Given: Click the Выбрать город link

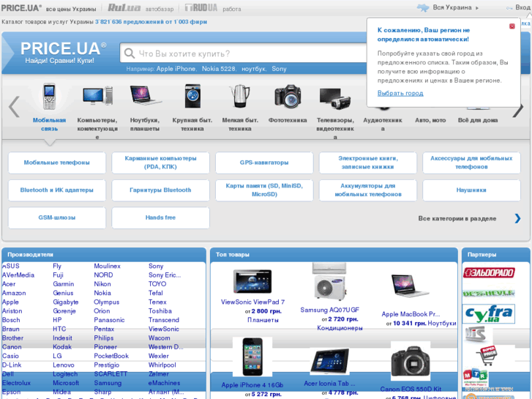Looking at the screenshot, I should coord(400,93).
